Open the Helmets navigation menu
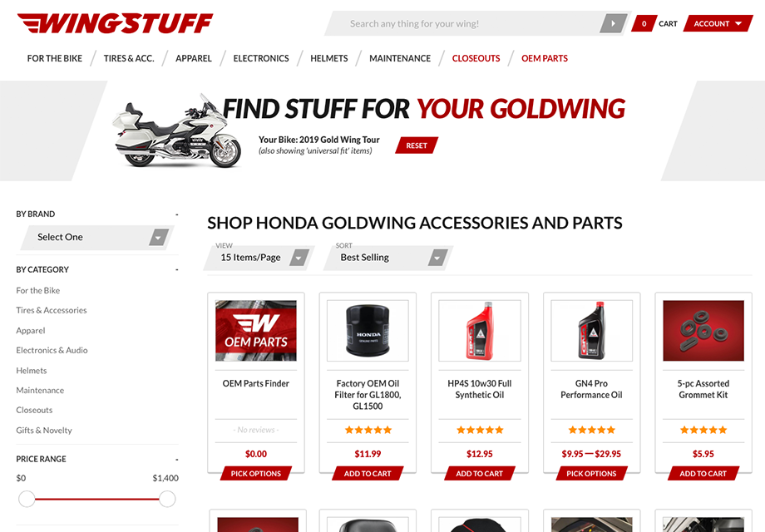The width and height of the screenshot is (765, 532). (328, 58)
